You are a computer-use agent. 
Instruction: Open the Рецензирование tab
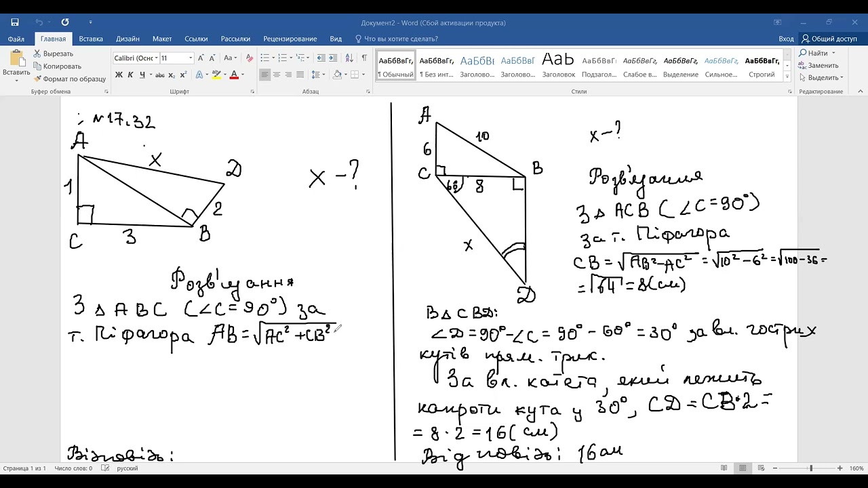(x=290, y=39)
